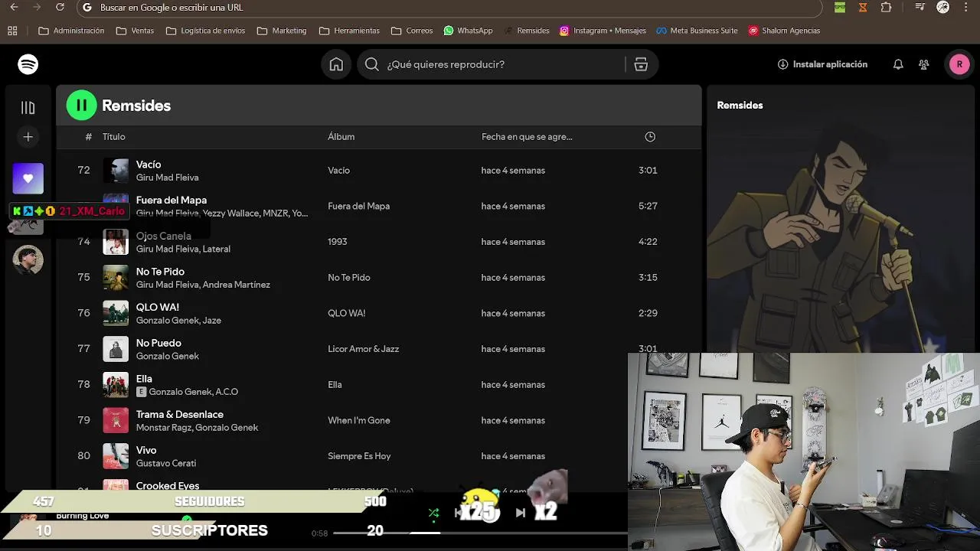Viewport: 980px width, 551px height.
Task: Click the Remsides heading in right panel
Action: 740,106
